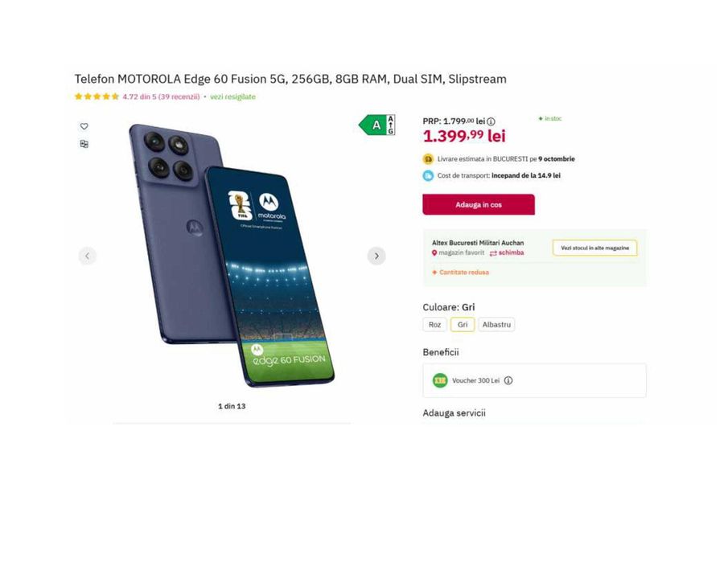Select the Albastru color option

[496, 325]
